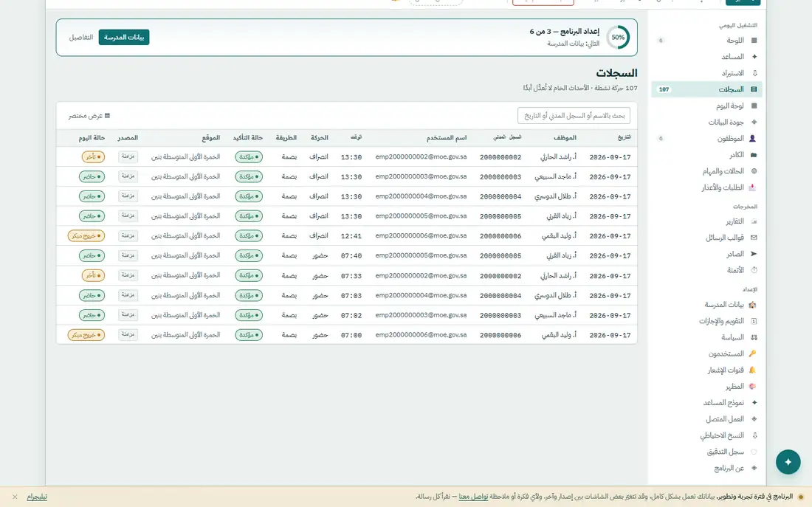This screenshot has height=507, width=812.
Task: Open بيانات المدرسة in the sidebar
Action: pyautogui.click(x=706, y=305)
